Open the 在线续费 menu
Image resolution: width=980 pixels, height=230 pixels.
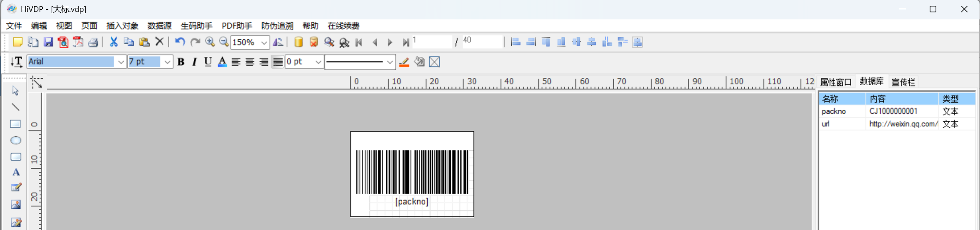(x=343, y=26)
